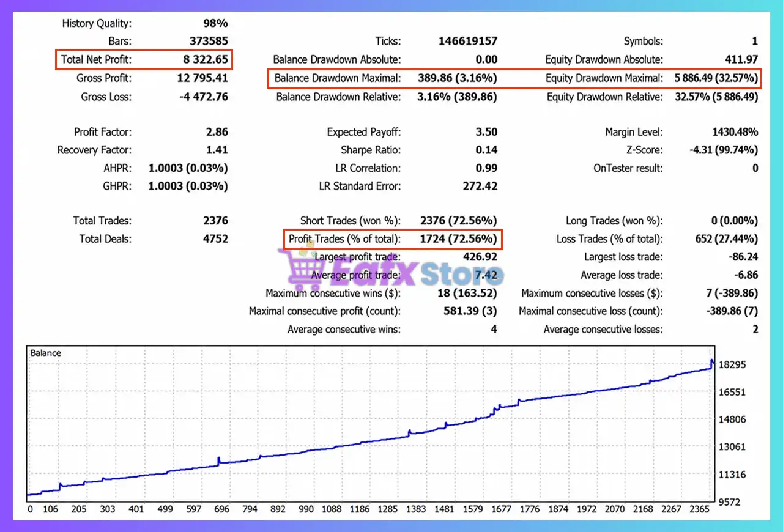The image size is (783, 532).
Task: Select the Recovery Factor value 1.41
Action: tap(218, 150)
